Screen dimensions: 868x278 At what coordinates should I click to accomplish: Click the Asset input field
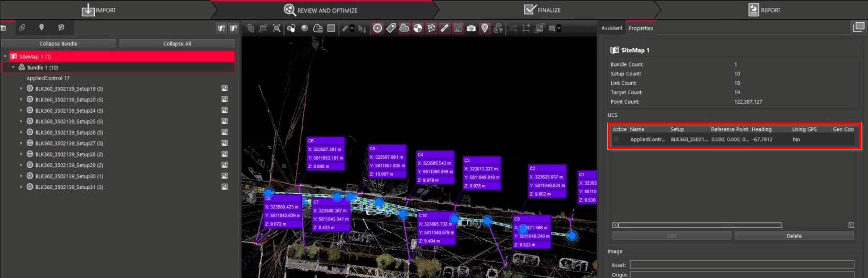pyautogui.click(x=741, y=265)
